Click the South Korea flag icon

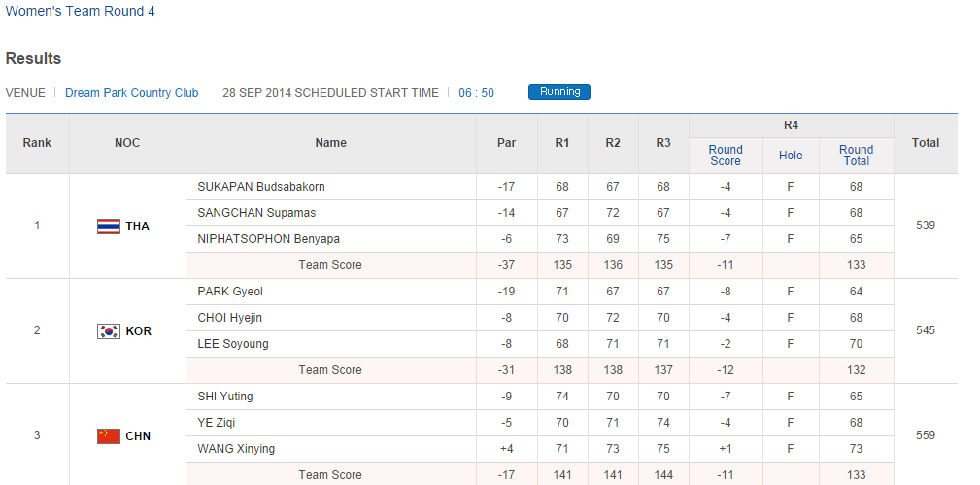pyautogui.click(x=109, y=331)
